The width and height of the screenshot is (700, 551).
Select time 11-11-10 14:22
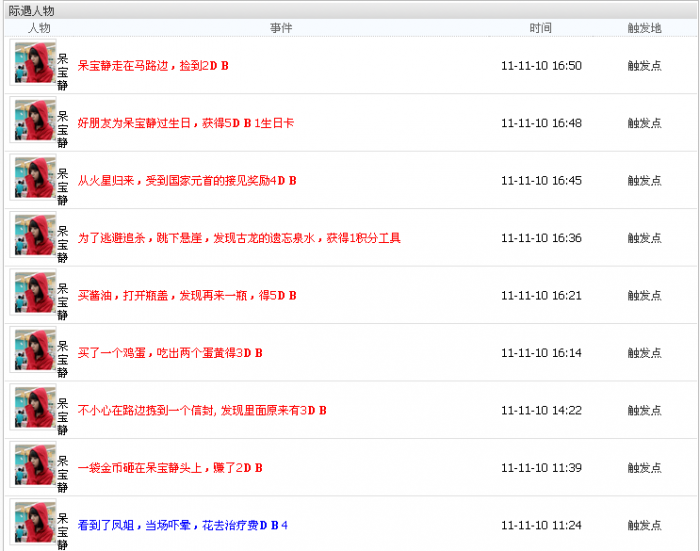(541, 411)
